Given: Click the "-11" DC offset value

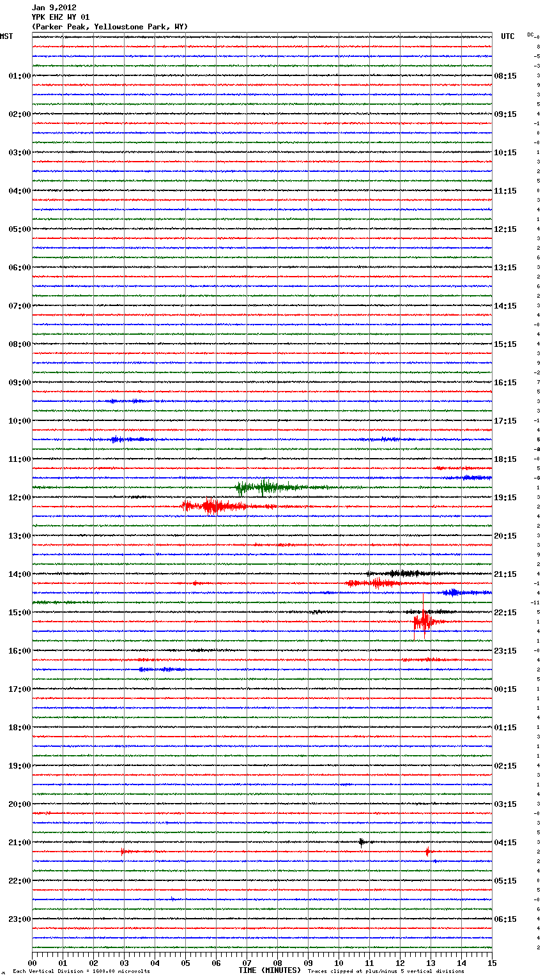Looking at the screenshot, I should pos(535,602).
